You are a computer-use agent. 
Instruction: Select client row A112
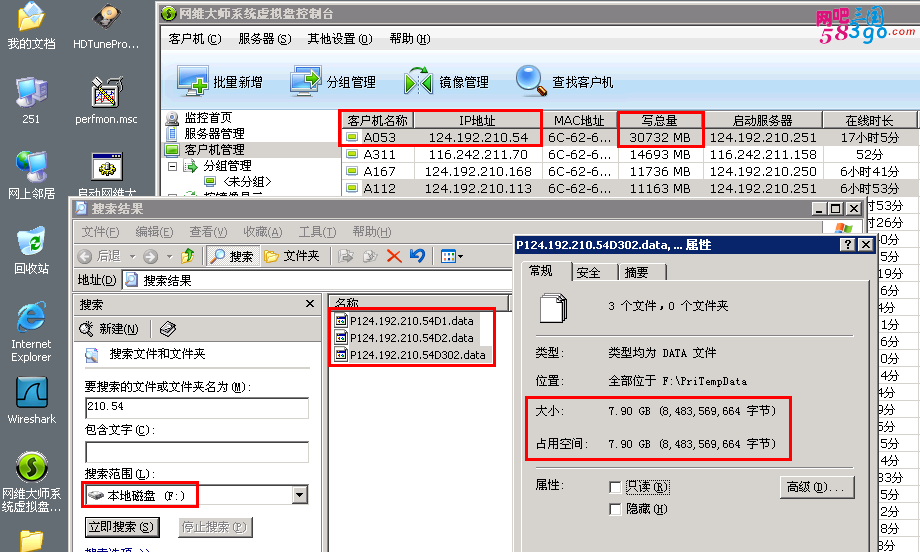point(629,188)
